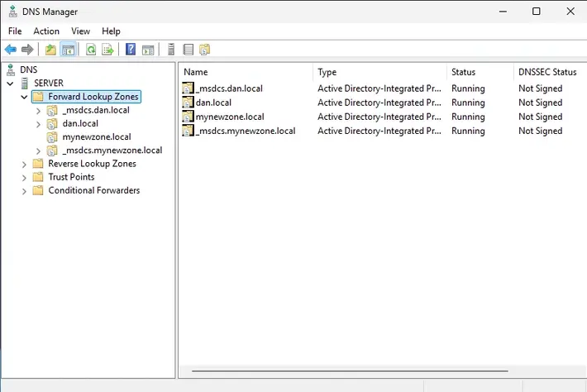Click Running status in the _msdcs.dan.local row
The width and height of the screenshot is (587, 392).
click(468, 88)
